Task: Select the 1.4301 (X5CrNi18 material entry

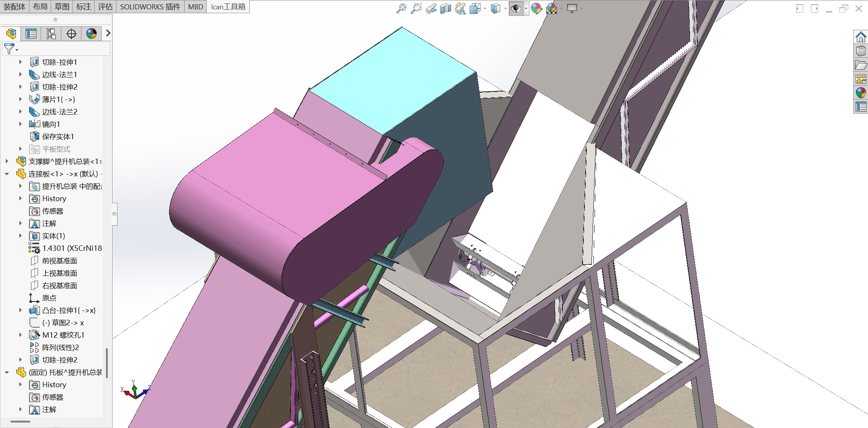Action: pos(65,248)
